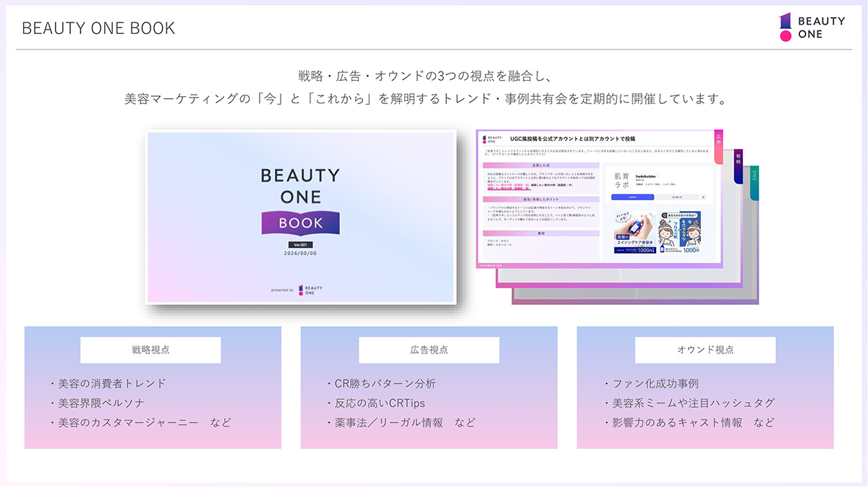868x488 pixels.
Task: Click the 戦略・広告・オウンド intro line
Action: coord(425,76)
